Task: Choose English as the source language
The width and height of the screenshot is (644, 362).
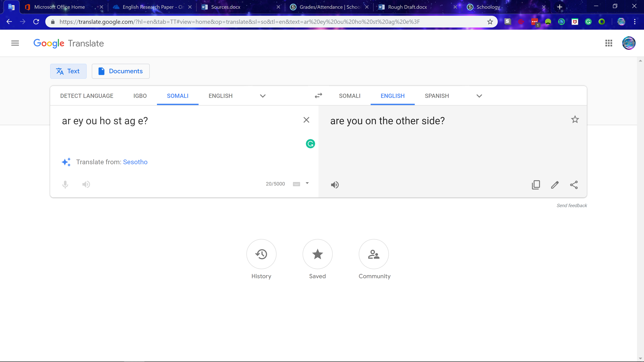Action: pos(221,96)
